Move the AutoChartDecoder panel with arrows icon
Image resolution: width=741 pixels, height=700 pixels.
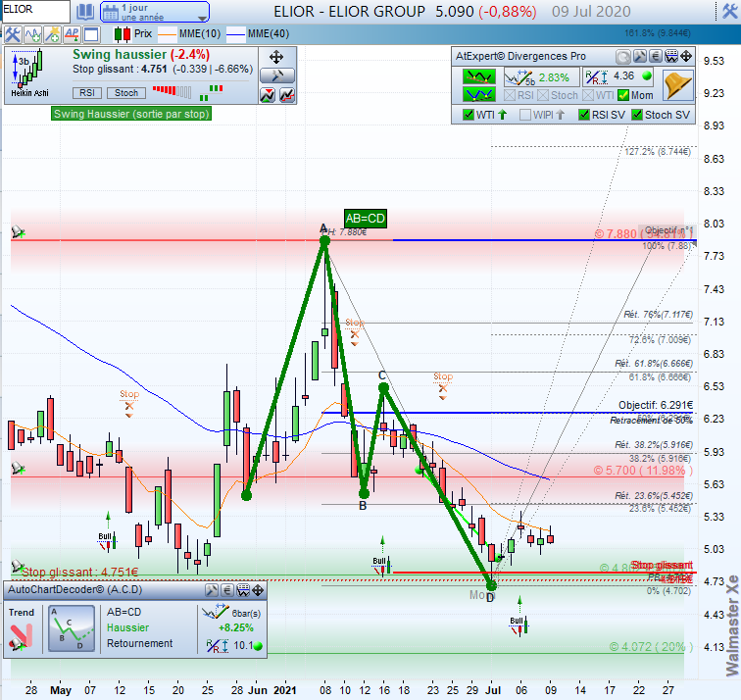coord(258,590)
